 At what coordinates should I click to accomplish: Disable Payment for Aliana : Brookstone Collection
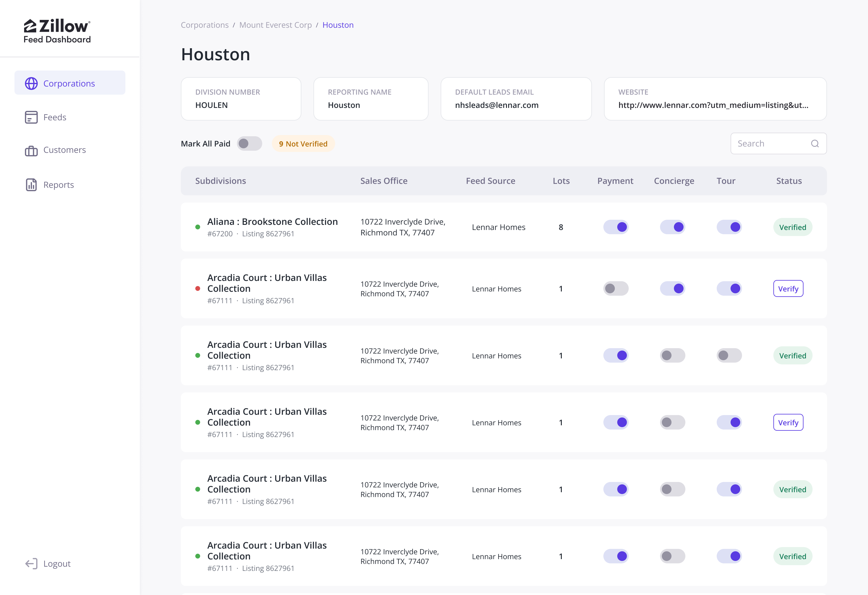[616, 227]
